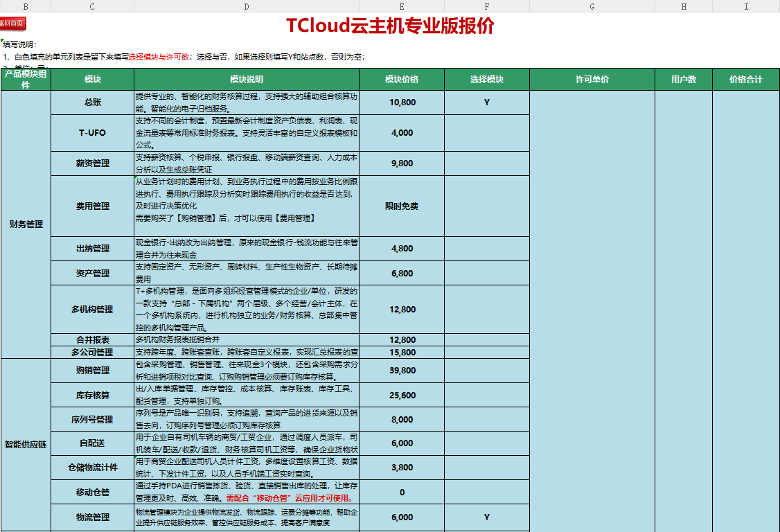
Task: Select the 多公司管理 module cell
Action: [x=93, y=353]
